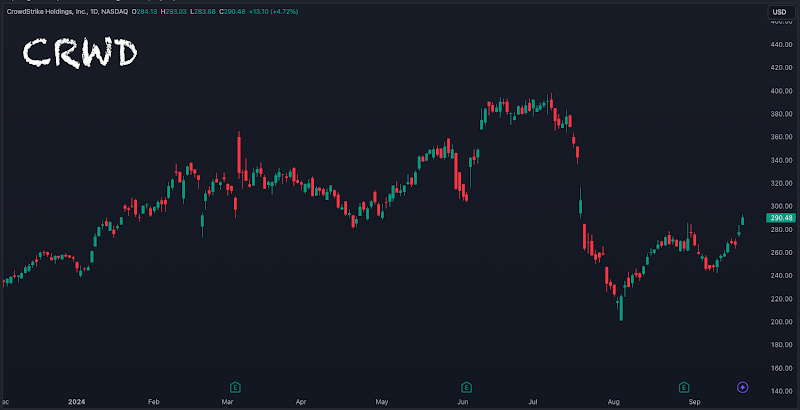Open the USD currency selector
This screenshot has width=800, height=410.
[x=781, y=12]
